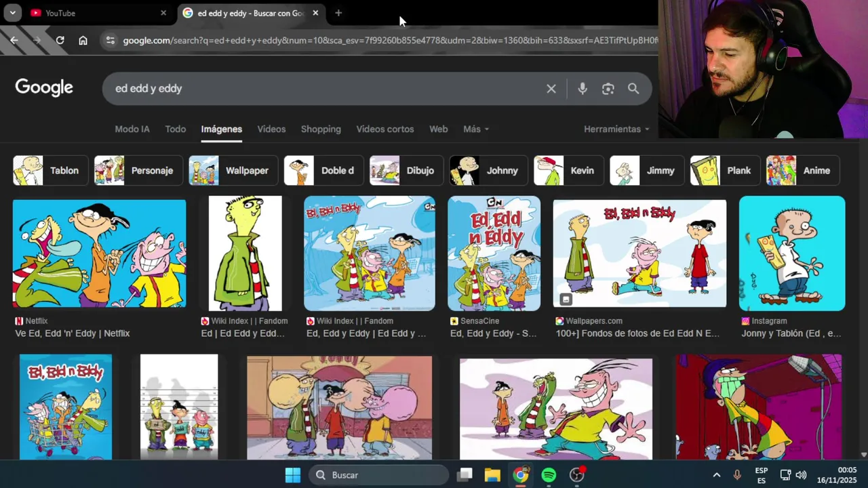Open the Netflix image result thumbnail

99,253
